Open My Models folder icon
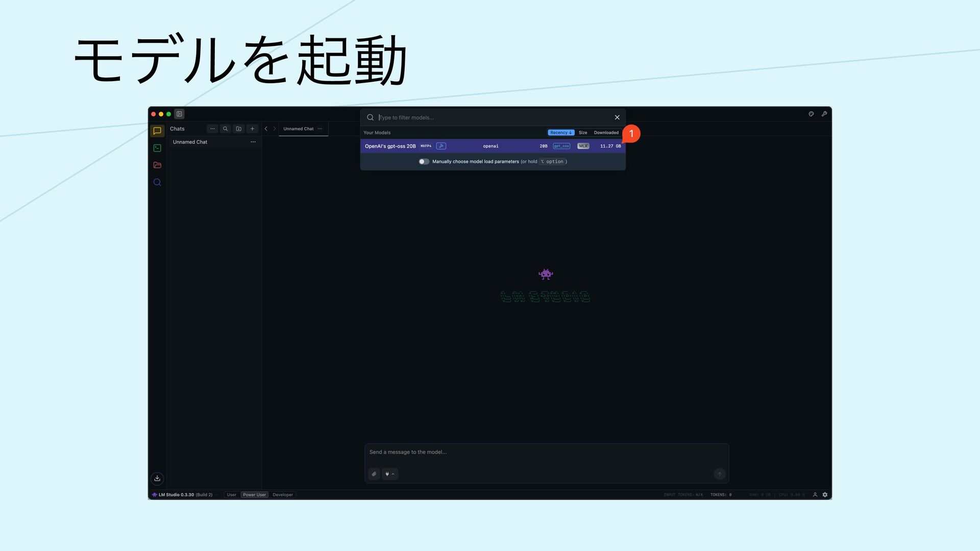This screenshot has width=980, height=551. 157,165
